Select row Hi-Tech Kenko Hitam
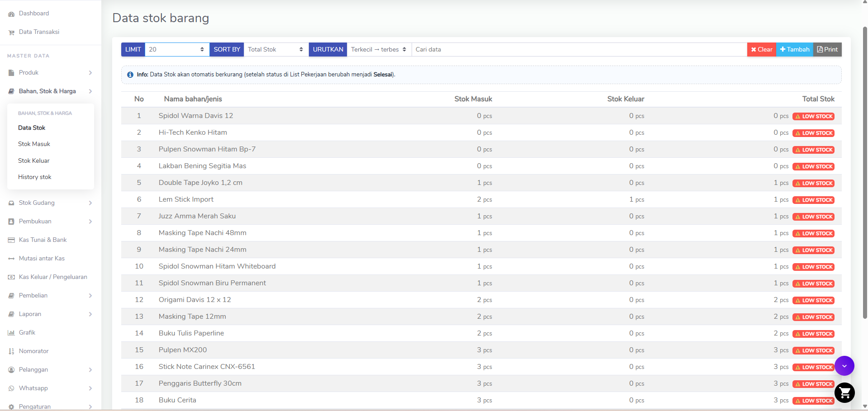The height and width of the screenshot is (411, 868). (481, 132)
